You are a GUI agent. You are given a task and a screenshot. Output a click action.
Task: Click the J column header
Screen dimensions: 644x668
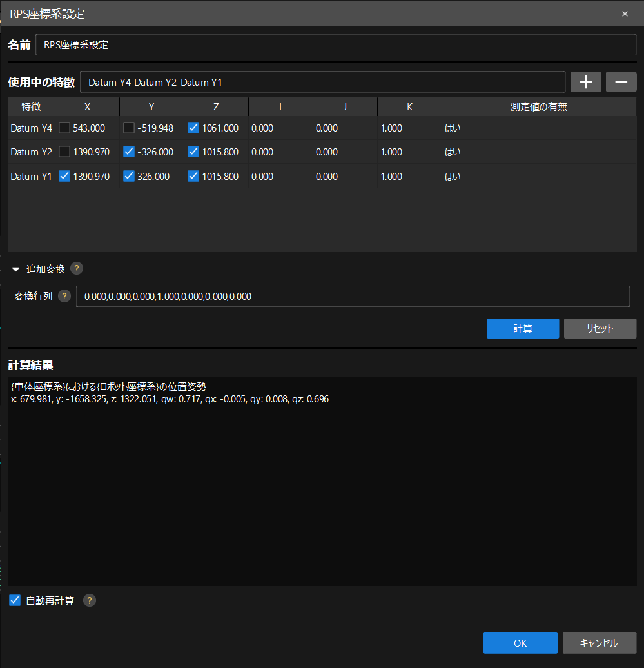345,106
